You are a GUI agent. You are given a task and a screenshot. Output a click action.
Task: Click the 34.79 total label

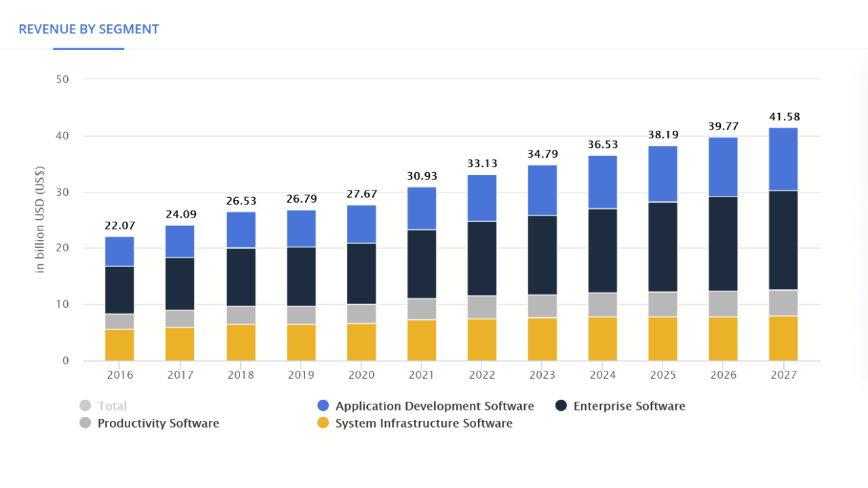tap(542, 154)
